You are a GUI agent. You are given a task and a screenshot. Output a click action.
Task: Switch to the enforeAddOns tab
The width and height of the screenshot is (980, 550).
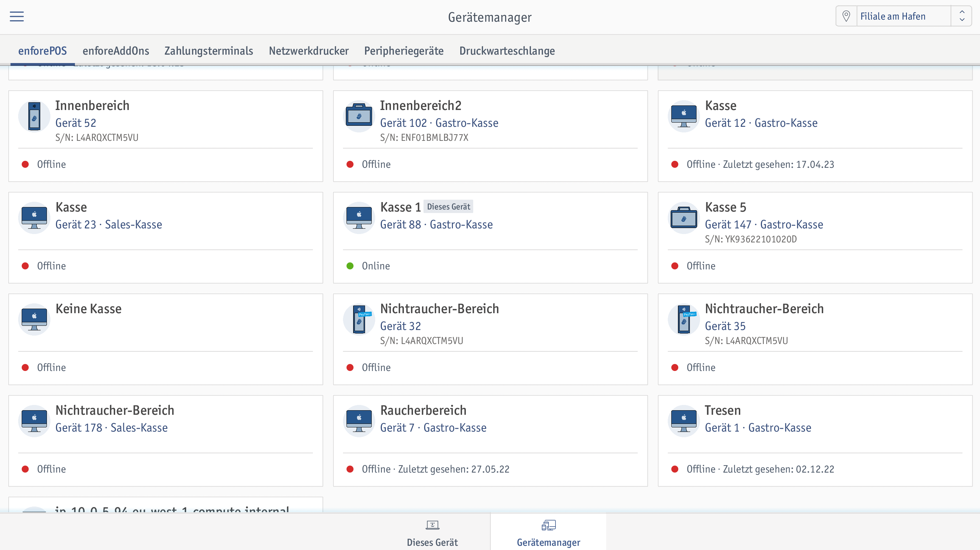pos(116,51)
